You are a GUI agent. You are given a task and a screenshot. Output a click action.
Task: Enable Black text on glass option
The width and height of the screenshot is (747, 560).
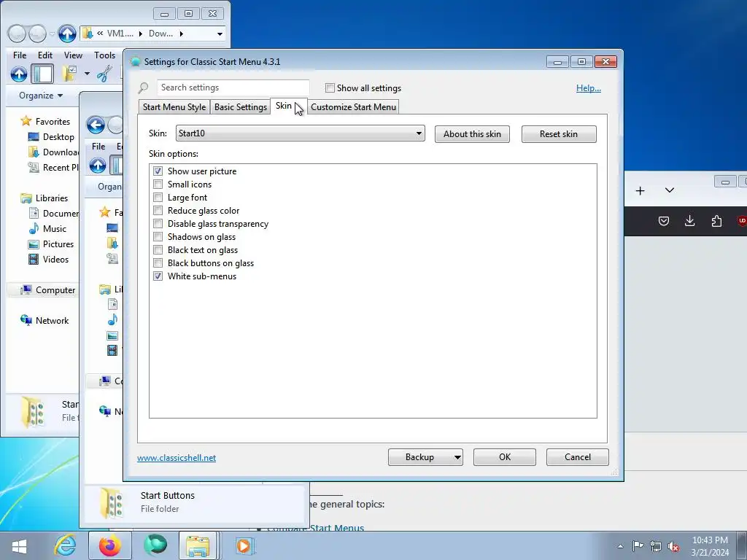point(158,250)
